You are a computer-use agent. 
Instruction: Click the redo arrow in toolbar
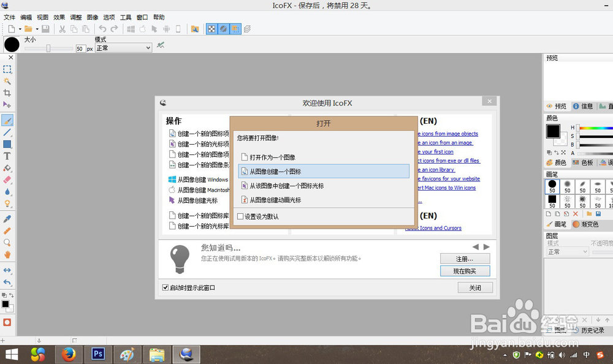(114, 29)
